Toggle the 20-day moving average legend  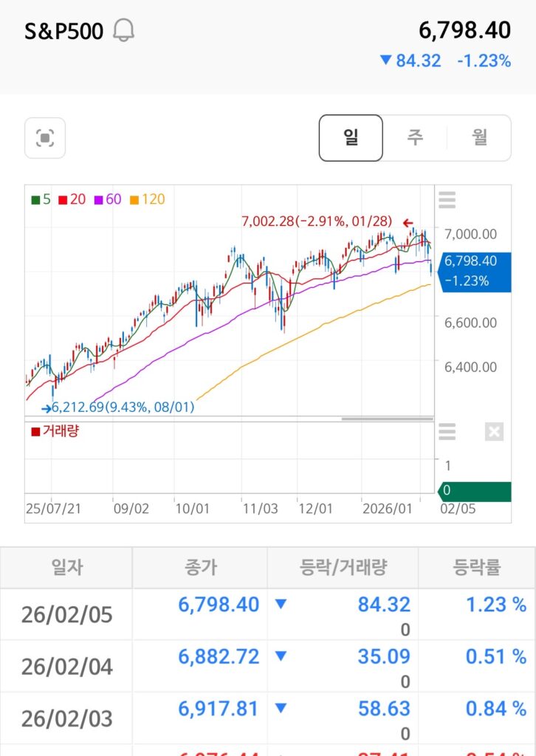pos(72,199)
